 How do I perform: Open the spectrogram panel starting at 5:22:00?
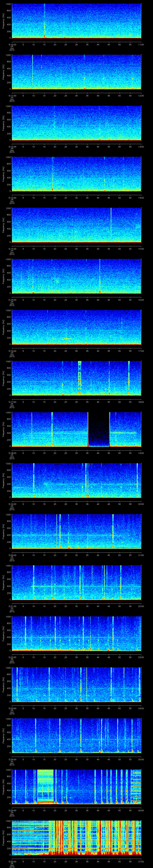[x=77, y=633]
